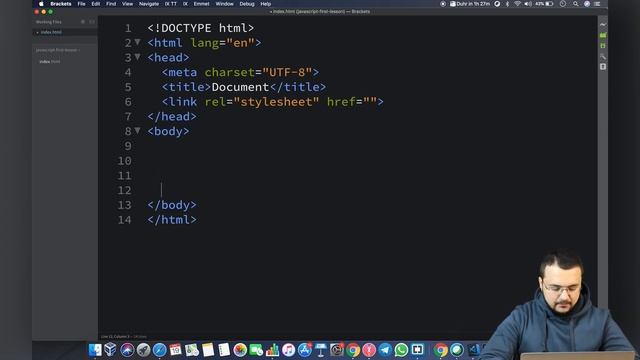Open the Help menu

point(266,4)
